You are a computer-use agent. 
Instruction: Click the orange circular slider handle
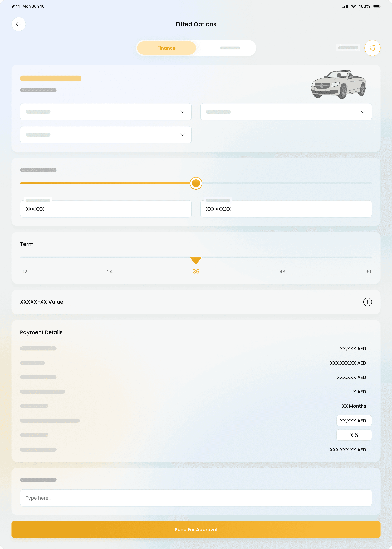196,183
